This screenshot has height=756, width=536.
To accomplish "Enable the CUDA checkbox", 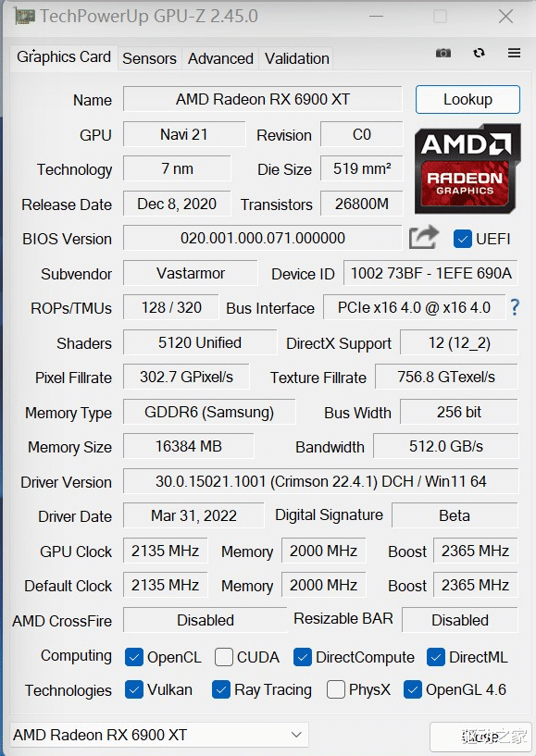I will pyautogui.click(x=222, y=657).
